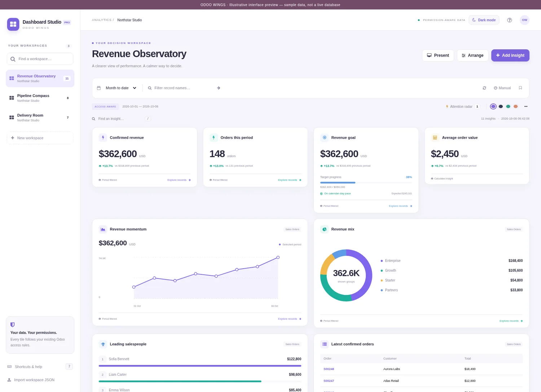Open order S00248 link
The image size is (541, 392).
click(329, 369)
